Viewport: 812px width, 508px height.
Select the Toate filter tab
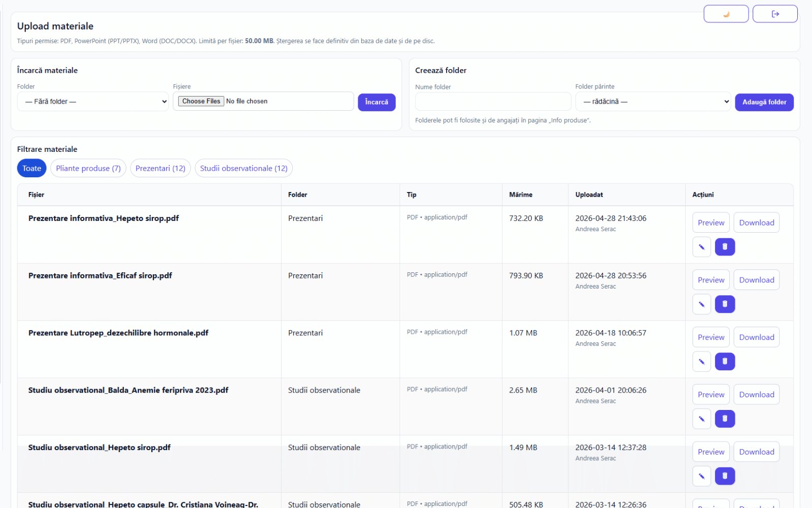tap(31, 168)
